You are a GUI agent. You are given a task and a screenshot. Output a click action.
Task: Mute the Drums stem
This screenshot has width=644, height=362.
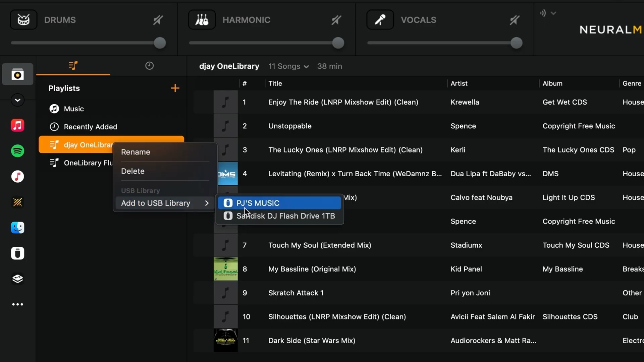coord(158,20)
